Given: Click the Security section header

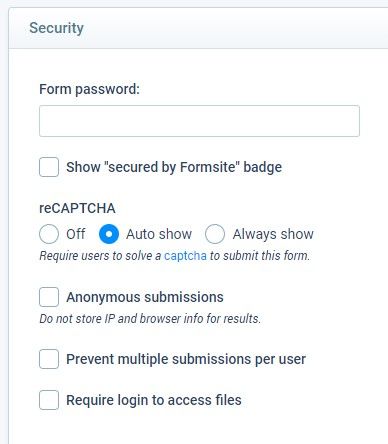Looking at the screenshot, I should point(57,28).
